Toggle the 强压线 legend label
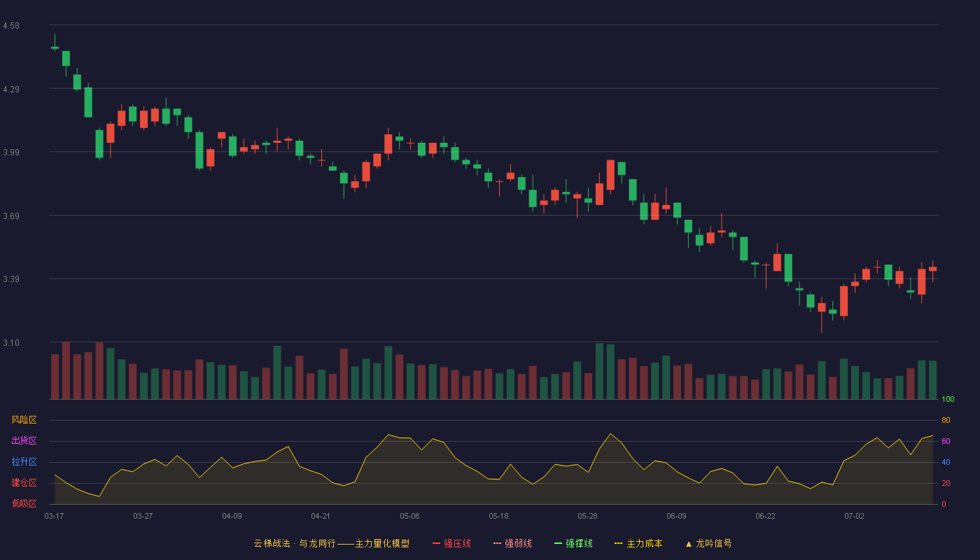This screenshot has width=980, height=560. 457,544
